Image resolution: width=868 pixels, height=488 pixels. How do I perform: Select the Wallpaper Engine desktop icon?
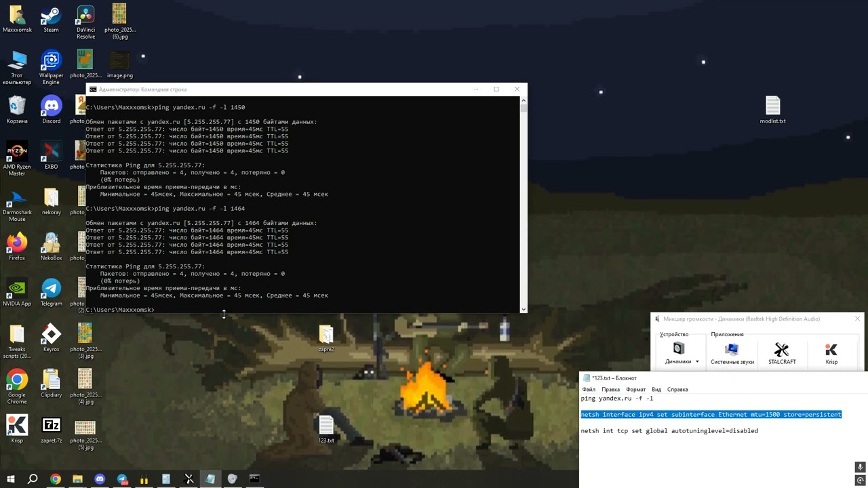pyautogui.click(x=51, y=68)
